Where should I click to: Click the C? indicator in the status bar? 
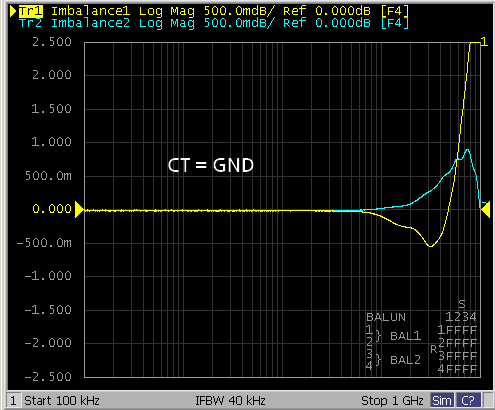tap(468, 400)
